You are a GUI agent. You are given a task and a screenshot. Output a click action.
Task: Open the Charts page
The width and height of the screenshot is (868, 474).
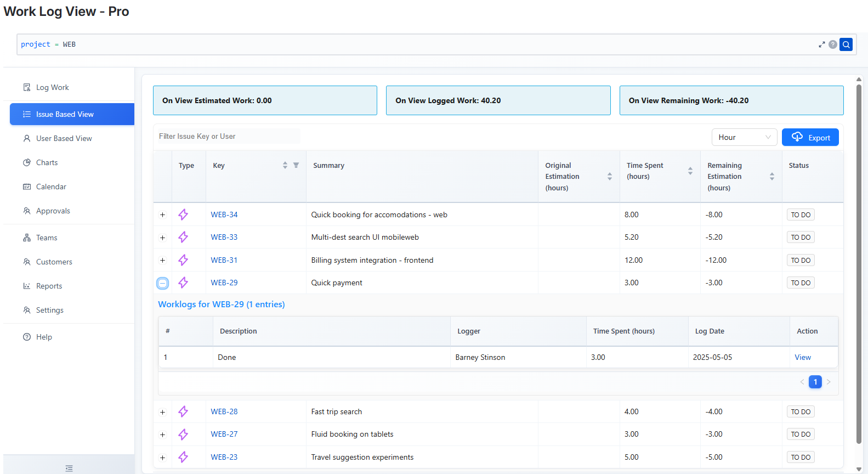[47, 162]
